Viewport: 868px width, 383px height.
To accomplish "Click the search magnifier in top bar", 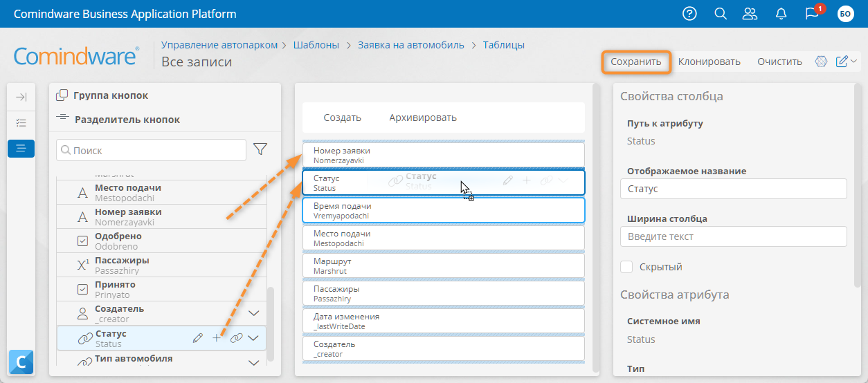I will [x=720, y=14].
